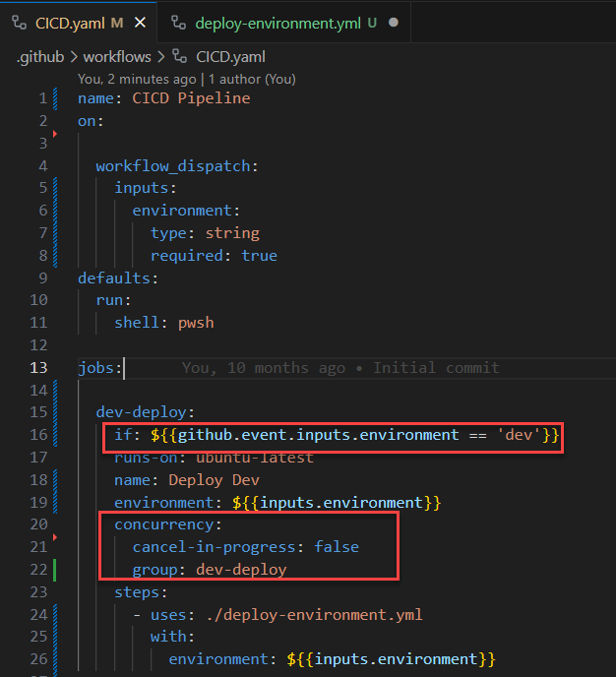Image resolution: width=616 pixels, height=677 pixels.
Task: Select the CICD.yaml editor tab
Action: [x=71, y=23]
